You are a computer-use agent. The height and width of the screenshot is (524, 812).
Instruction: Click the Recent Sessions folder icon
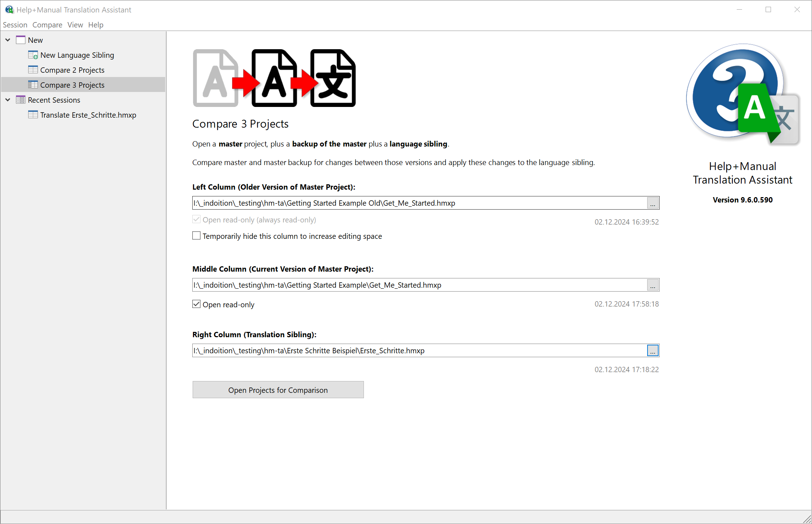(21, 100)
